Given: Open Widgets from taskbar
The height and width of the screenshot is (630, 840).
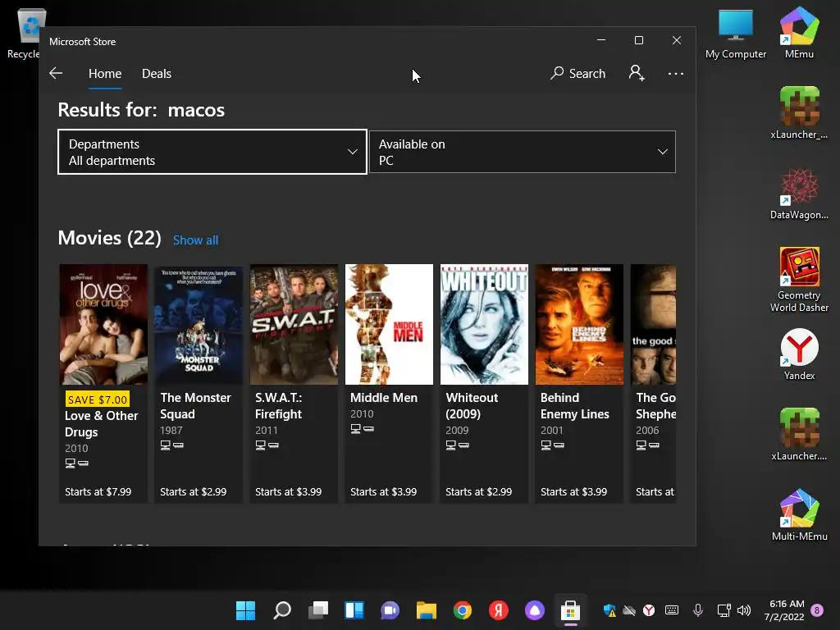Looking at the screenshot, I should 354,610.
